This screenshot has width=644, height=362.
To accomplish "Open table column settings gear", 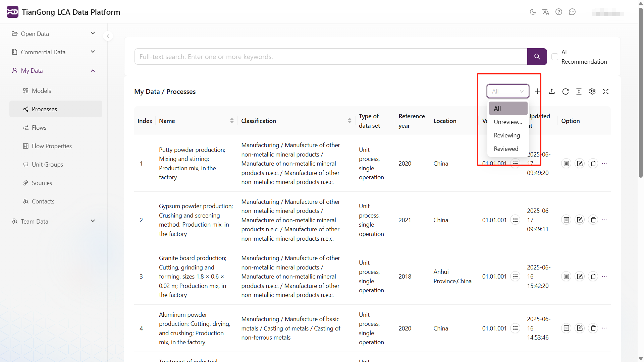I will pyautogui.click(x=592, y=91).
